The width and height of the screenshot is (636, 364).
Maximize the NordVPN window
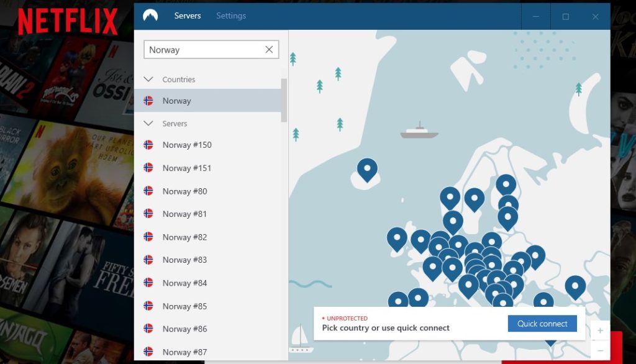tap(565, 16)
